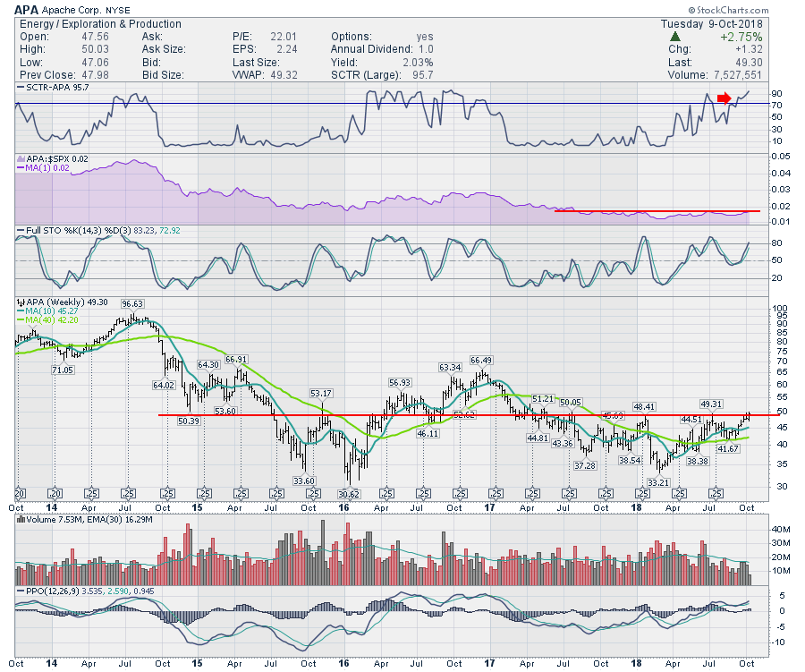Click the 71.05 price low label
Image resolution: width=805 pixels, height=672 pixels.
63,370
